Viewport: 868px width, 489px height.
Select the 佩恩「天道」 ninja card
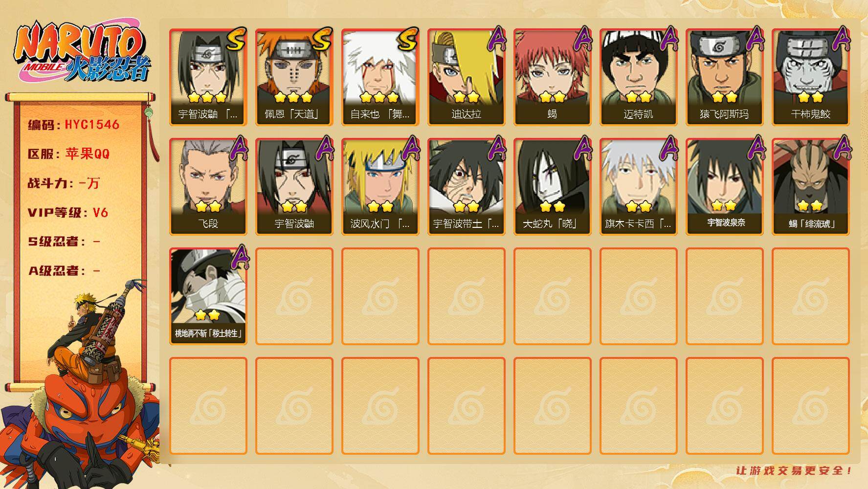tap(294, 77)
